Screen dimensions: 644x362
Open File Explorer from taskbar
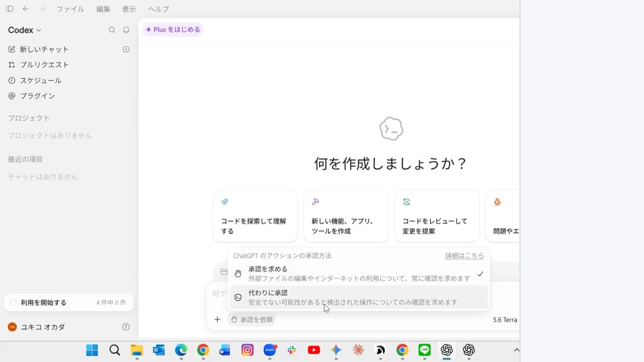pyautogui.click(x=137, y=350)
